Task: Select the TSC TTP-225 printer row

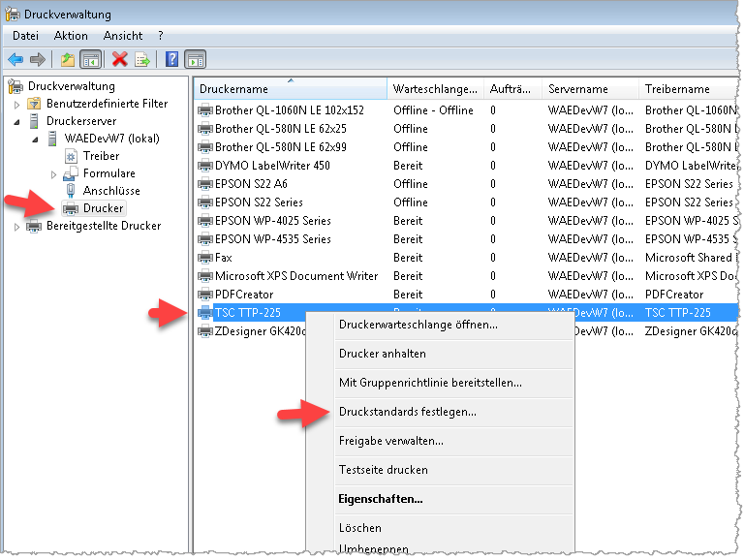Action: pos(466,313)
